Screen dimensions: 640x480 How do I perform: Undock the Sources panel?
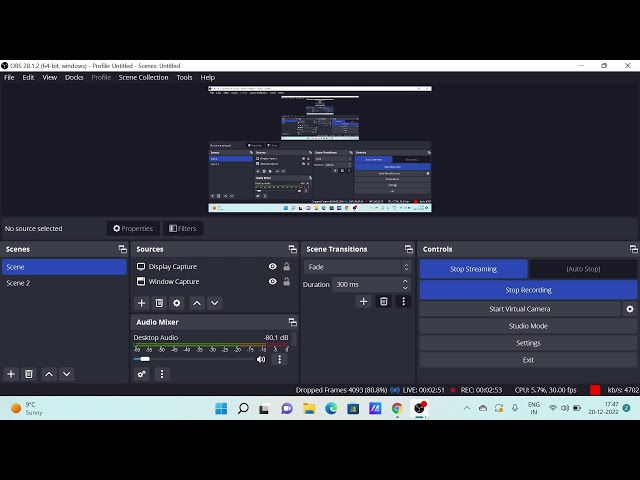pyautogui.click(x=293, y=249)
